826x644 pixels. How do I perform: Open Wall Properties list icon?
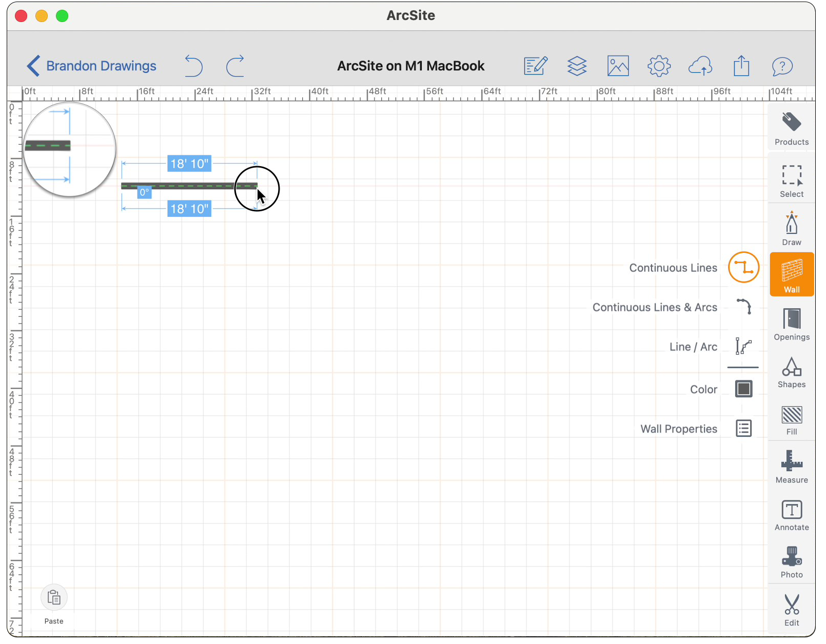coord(743,428)
